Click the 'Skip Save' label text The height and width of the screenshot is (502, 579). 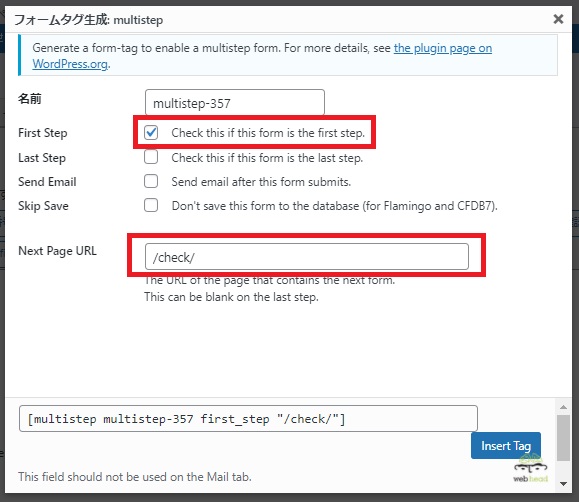click(43, 206)
